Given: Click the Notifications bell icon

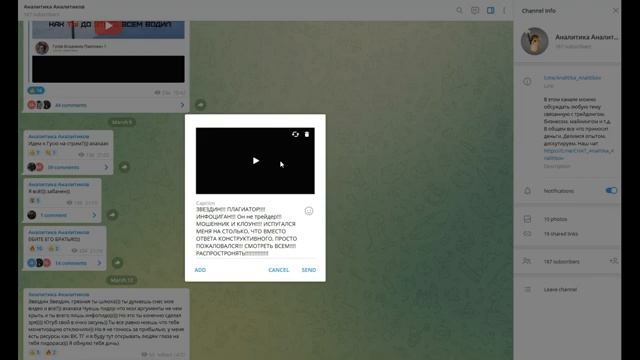Looking at the screenshot, I should click(x=527, y=191).
